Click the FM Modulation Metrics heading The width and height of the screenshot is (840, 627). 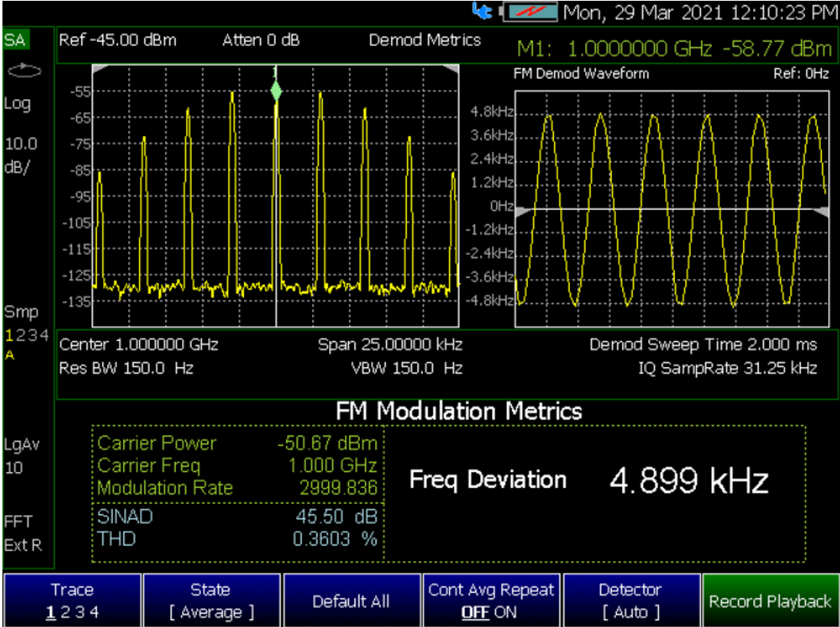point(459,412)
